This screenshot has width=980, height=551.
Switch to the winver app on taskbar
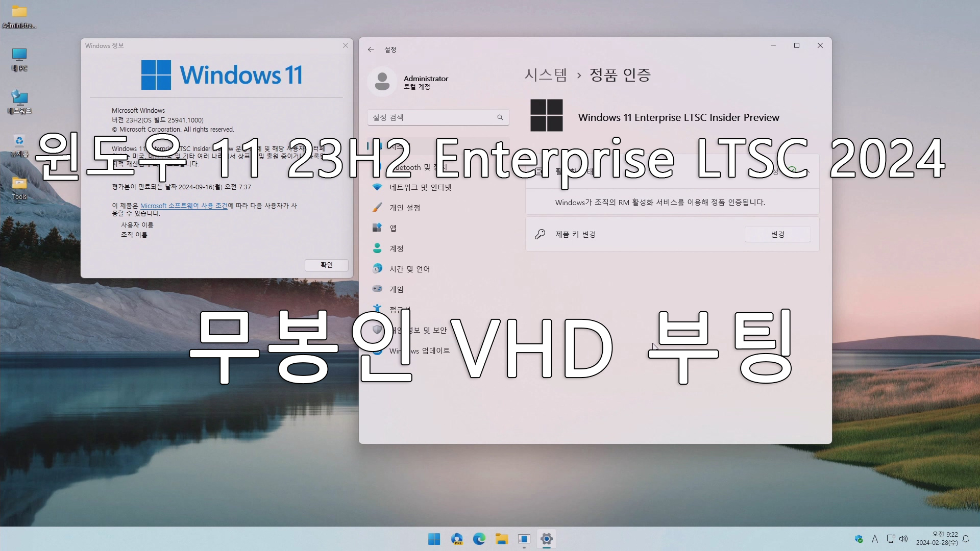tap(524, 539)
